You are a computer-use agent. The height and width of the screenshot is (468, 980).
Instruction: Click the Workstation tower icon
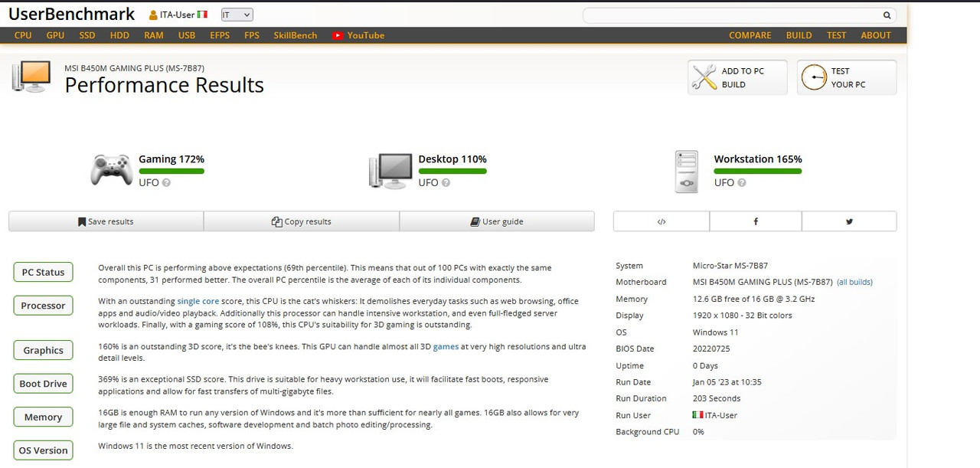point(687,172)
